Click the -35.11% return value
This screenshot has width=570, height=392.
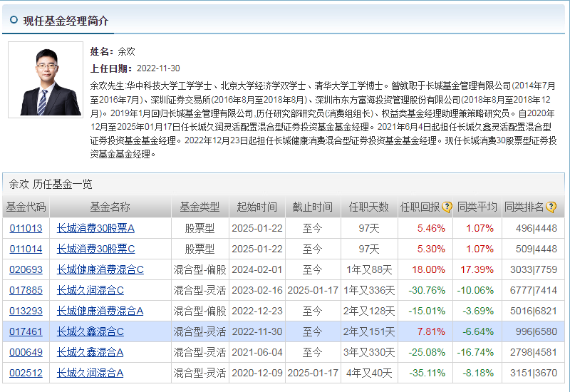tap(427, 373)
